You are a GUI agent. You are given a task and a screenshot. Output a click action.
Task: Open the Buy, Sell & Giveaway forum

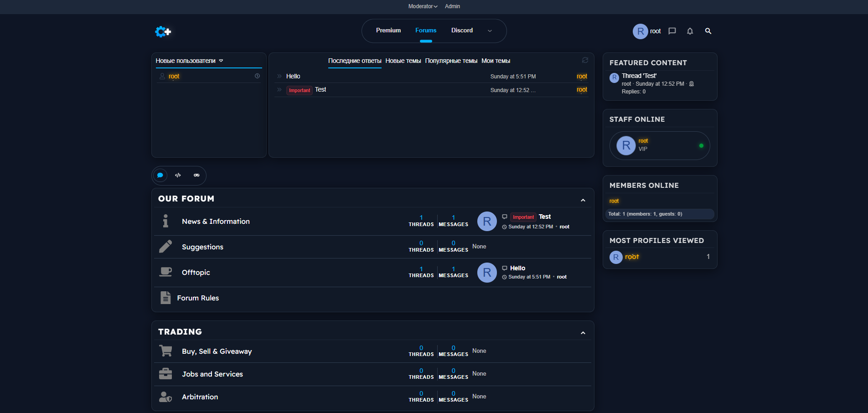pyautogui.click(x=217, y=351)
